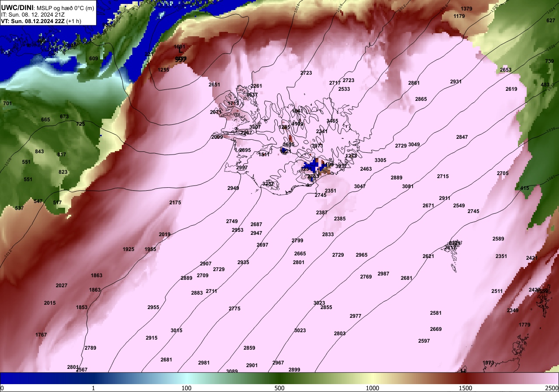
Task: Click the map value 2931
Action: tap(456, 82)
